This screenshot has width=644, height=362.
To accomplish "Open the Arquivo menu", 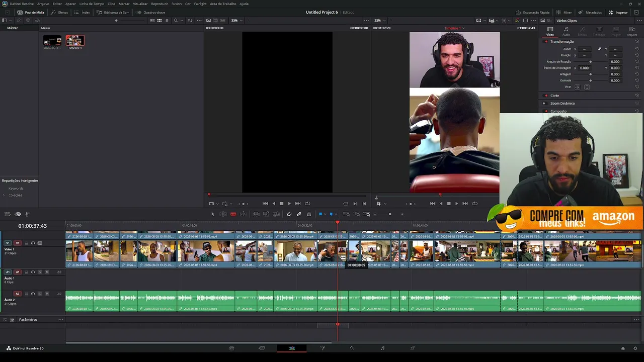I will pyautogui.click(x=43, y=4).
